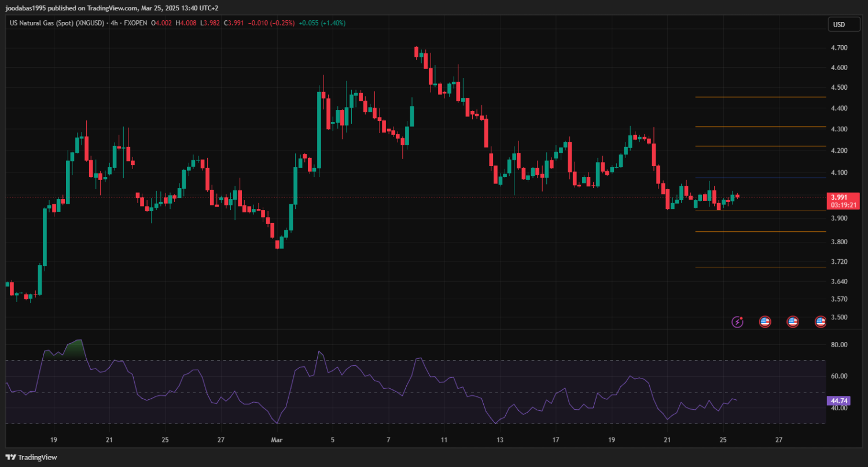Open the rightmost US flag economic event

pos(820,322)
